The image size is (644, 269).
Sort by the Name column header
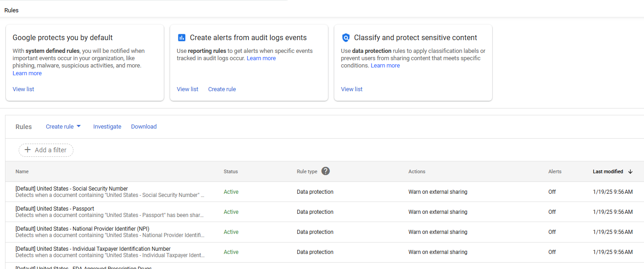22,171
